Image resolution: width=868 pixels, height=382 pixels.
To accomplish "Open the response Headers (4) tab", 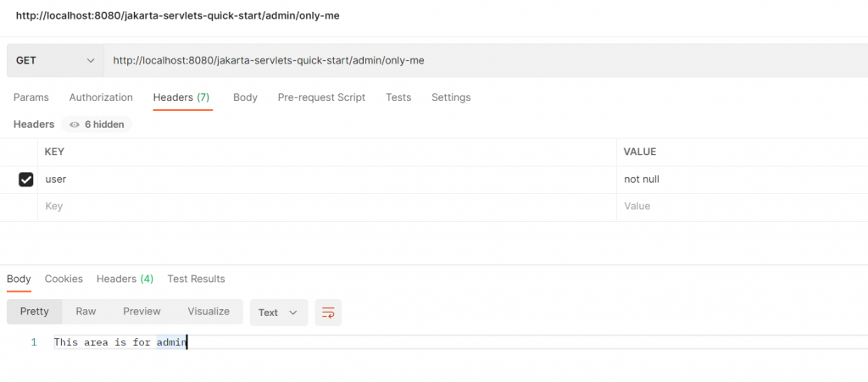I will point(125,280).
